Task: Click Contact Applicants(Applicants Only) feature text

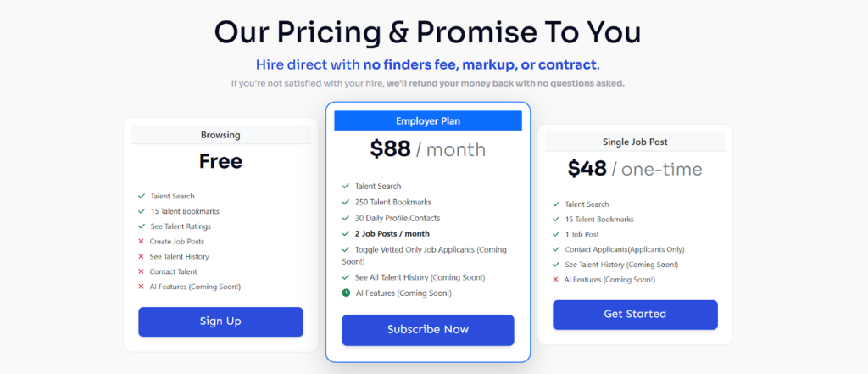Action: pyautogui.click(x=625, y=249)
